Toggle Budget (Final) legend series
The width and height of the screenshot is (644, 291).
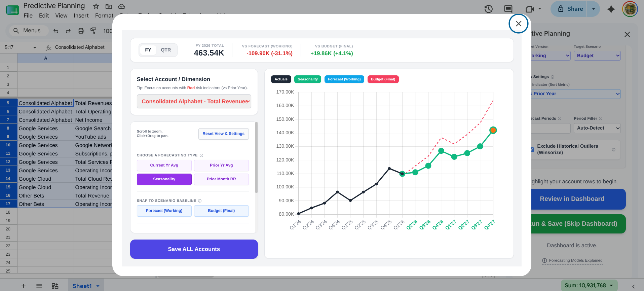click(x=383, y=79)
